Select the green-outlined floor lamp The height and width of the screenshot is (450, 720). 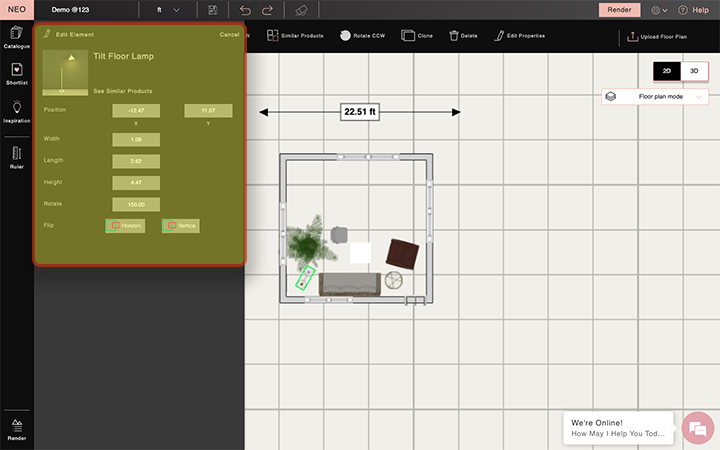[x=305, y=278]
